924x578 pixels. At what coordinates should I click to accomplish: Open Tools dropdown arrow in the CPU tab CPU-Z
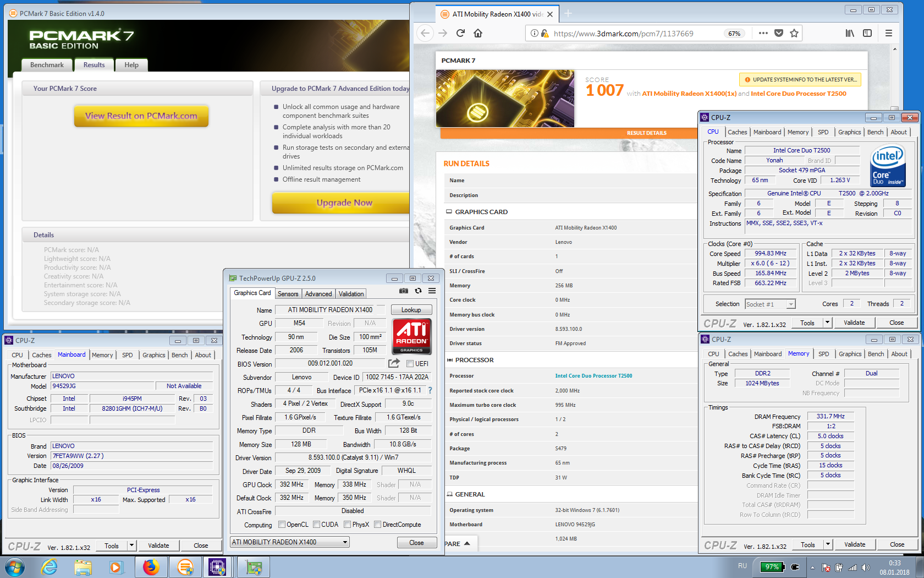click(x=827, y=323)
